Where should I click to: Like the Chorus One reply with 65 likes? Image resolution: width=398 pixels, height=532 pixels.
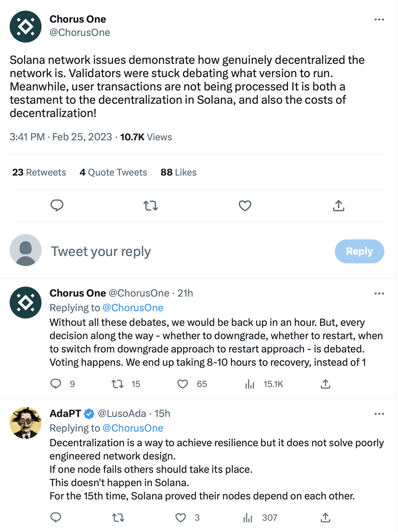(x=182, y=384)
